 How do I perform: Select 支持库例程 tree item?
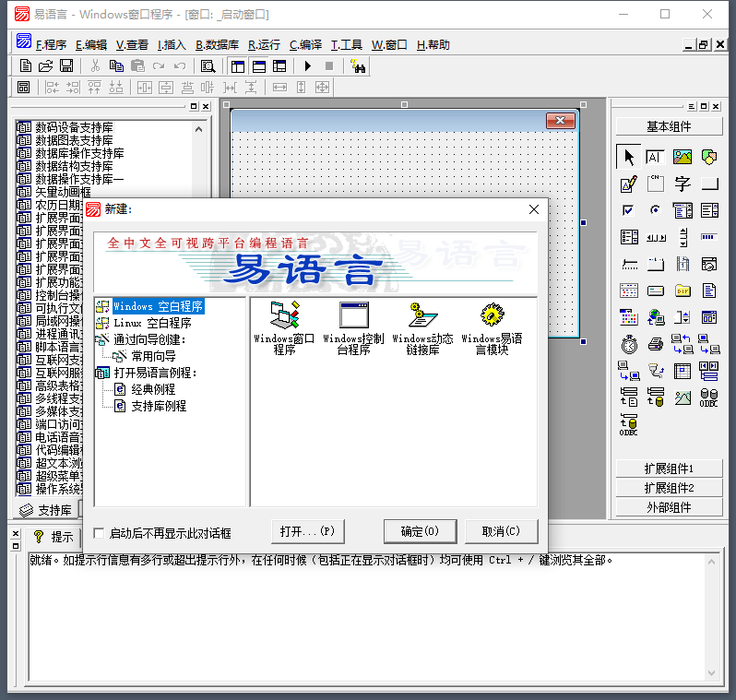(x=159, y=406)
